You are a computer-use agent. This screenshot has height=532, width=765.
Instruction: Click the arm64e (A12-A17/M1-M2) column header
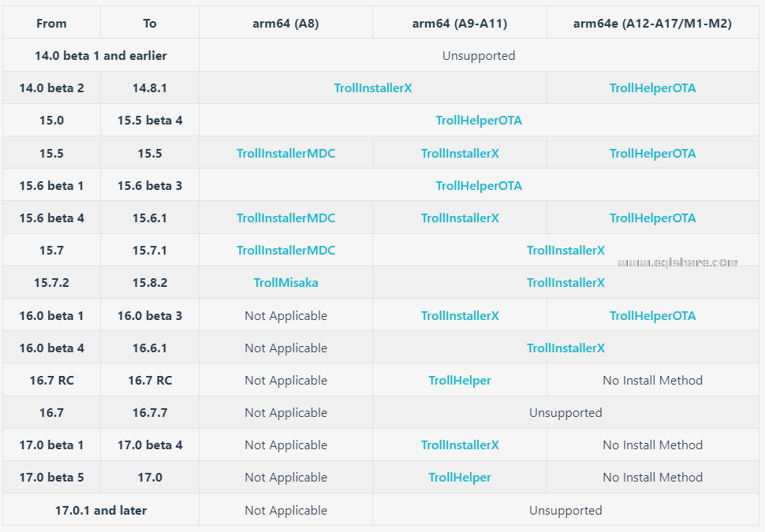[x=652, y=24]
